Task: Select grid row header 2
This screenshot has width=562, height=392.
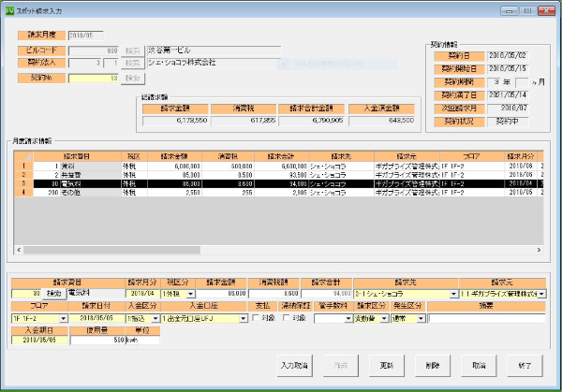Action: [23, 175]
